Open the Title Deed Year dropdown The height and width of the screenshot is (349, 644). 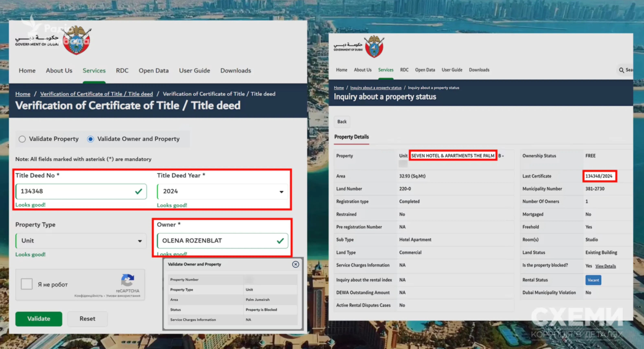click(x=222, y=192)
